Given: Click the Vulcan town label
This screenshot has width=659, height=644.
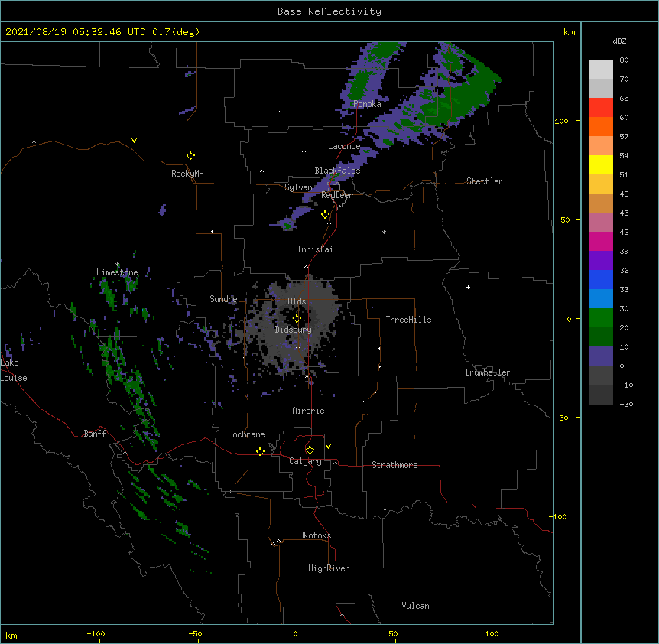Looking at the screenshot, I should tap(415, 606).
